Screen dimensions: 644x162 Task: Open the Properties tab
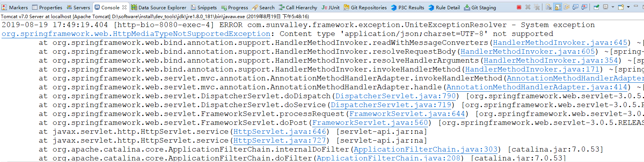47,7
